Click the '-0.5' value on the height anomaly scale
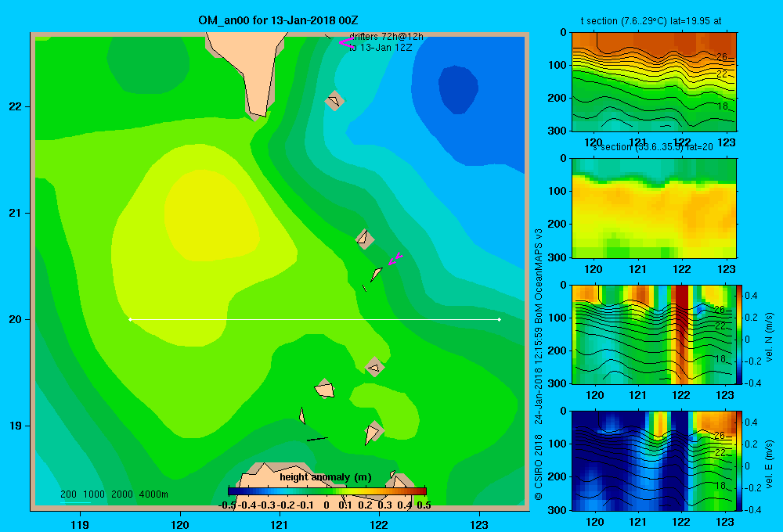Viewport: 783px width, 532px height. tap(228, 505)
